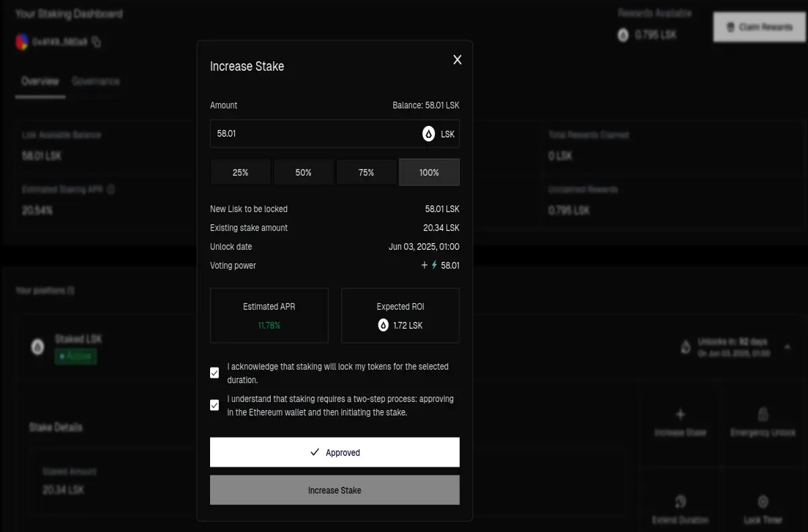Close the Increase Stake dialog
The height and width of the screenshot is (532, 808).
pyautogui.click(x=457, y=60)
